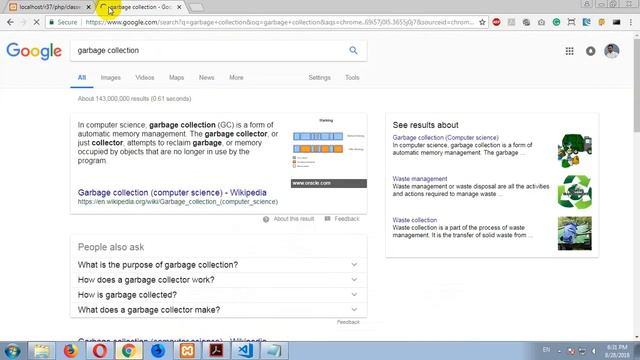Image resolution: width=640 pixels, height=360 pixels.
Task: Switch to News results tab
Action: (x=207, y=78)
